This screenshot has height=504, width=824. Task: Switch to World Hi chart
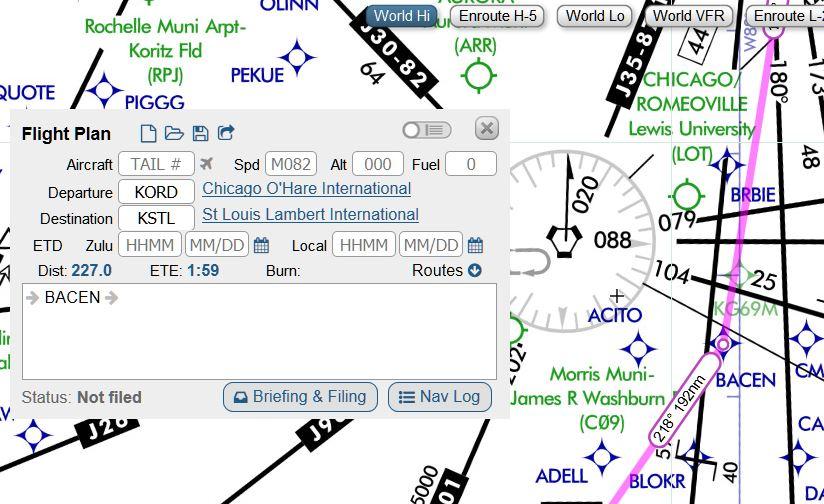pos(401,16)
